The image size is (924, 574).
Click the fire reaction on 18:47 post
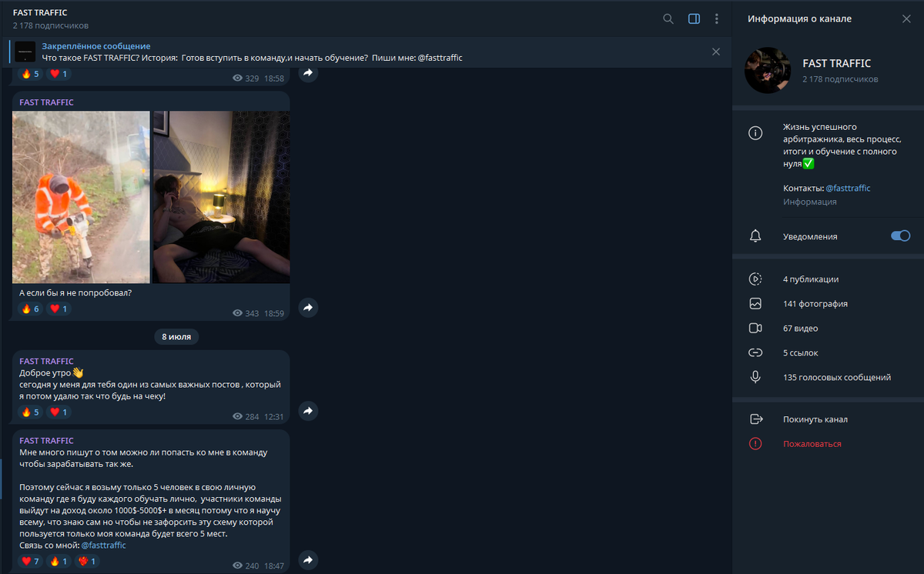pos(59,562)
